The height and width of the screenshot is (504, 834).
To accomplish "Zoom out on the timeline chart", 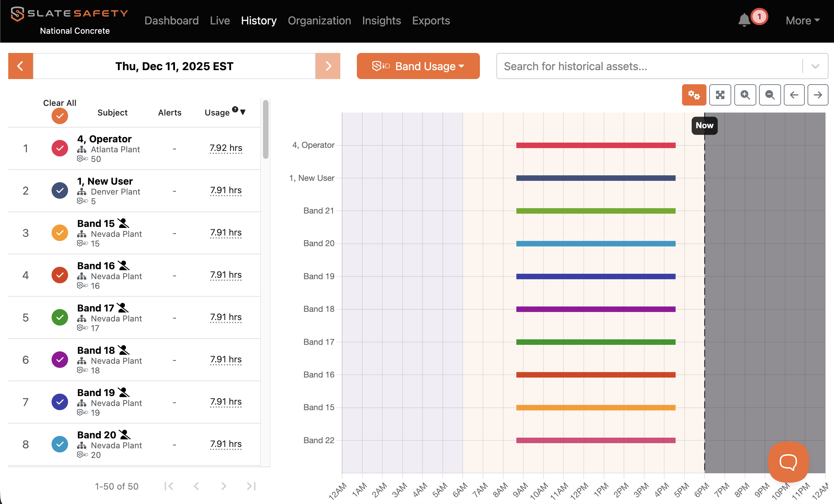I will click(770, 95).
